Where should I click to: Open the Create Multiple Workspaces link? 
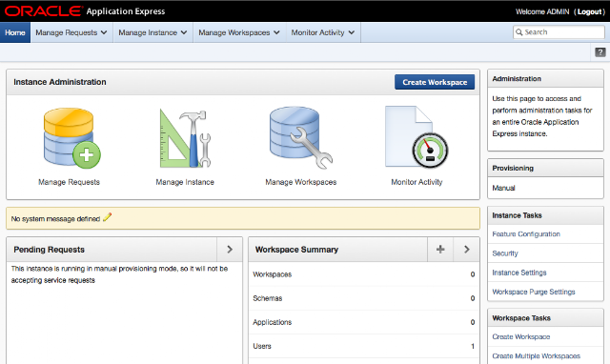point(536,355)
